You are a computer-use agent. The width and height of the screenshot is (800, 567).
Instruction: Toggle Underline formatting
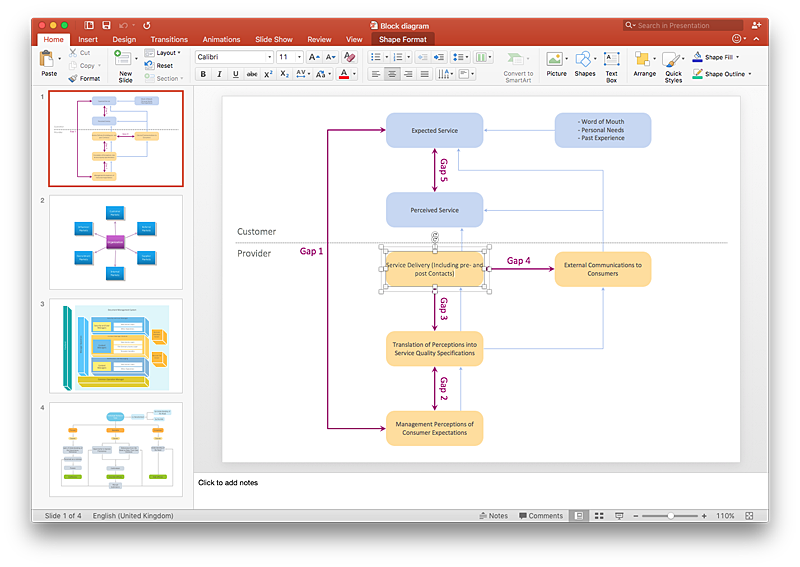click(236, 75)
